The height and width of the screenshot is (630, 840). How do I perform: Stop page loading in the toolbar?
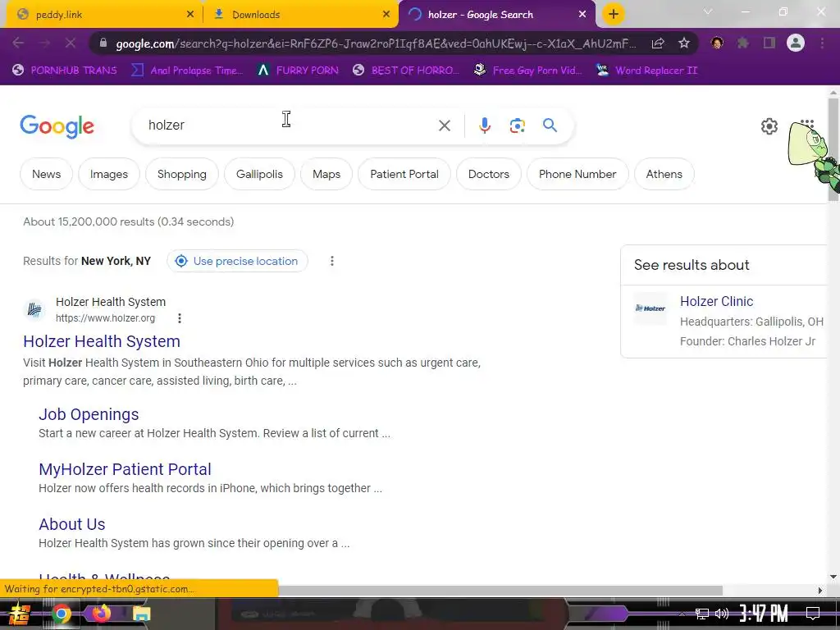(71, 43)
